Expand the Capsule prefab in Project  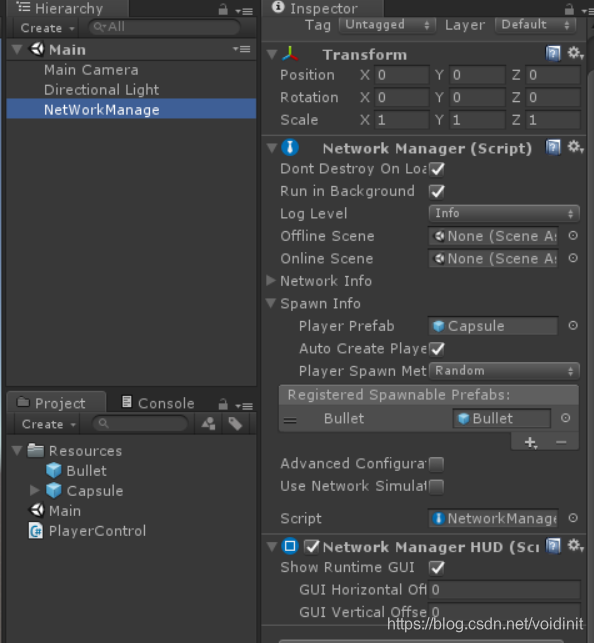click(34, 490)
